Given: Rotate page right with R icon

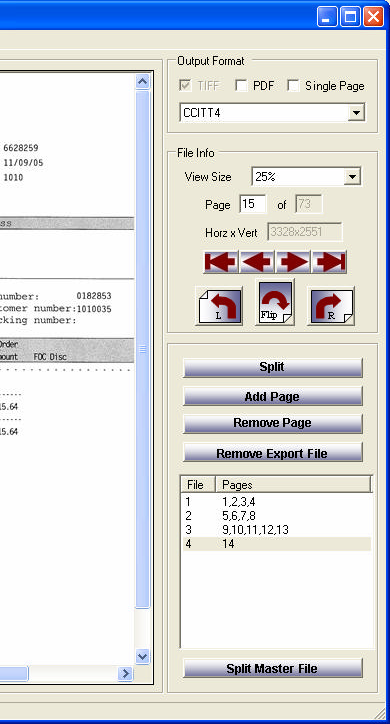Looking at the screenshot, I should (x=331, y=306).
